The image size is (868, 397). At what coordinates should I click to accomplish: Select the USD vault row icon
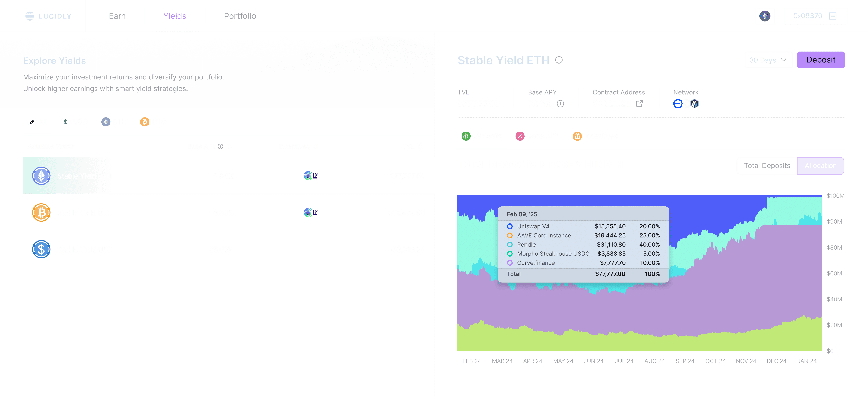(41, 249)
